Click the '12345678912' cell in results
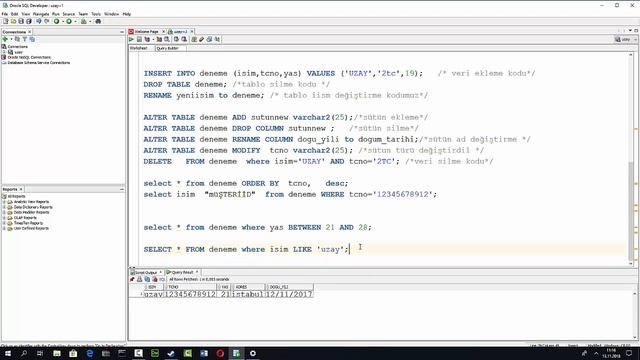 click(x=191, y=294)
